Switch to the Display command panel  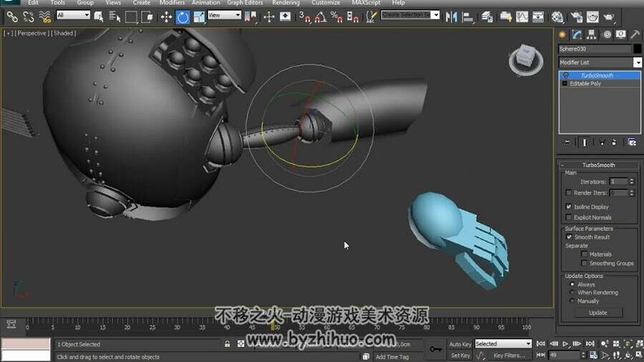pyautogui.click(x=620, y=35)
